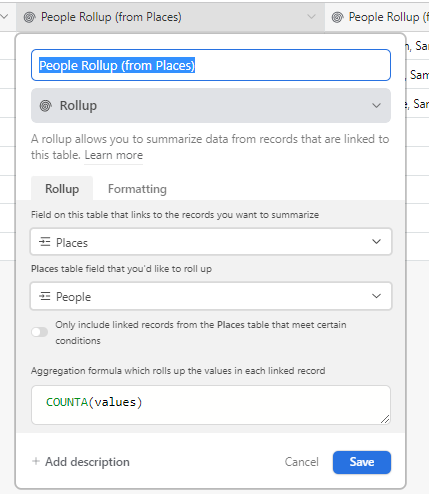Switch to the Formatting tab
This screenshot has height=494, width=429.
(137, 189)
